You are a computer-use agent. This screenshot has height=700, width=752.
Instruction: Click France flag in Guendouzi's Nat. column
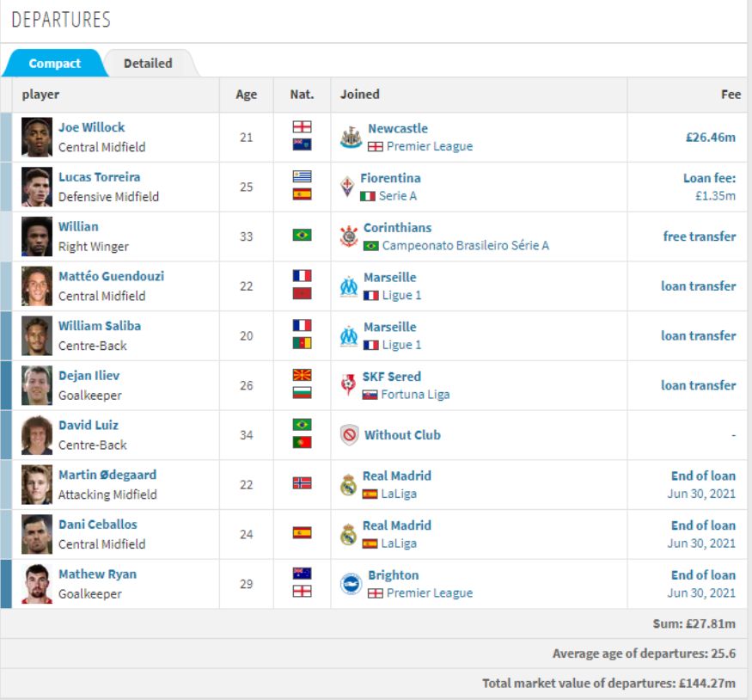[303, 276]
